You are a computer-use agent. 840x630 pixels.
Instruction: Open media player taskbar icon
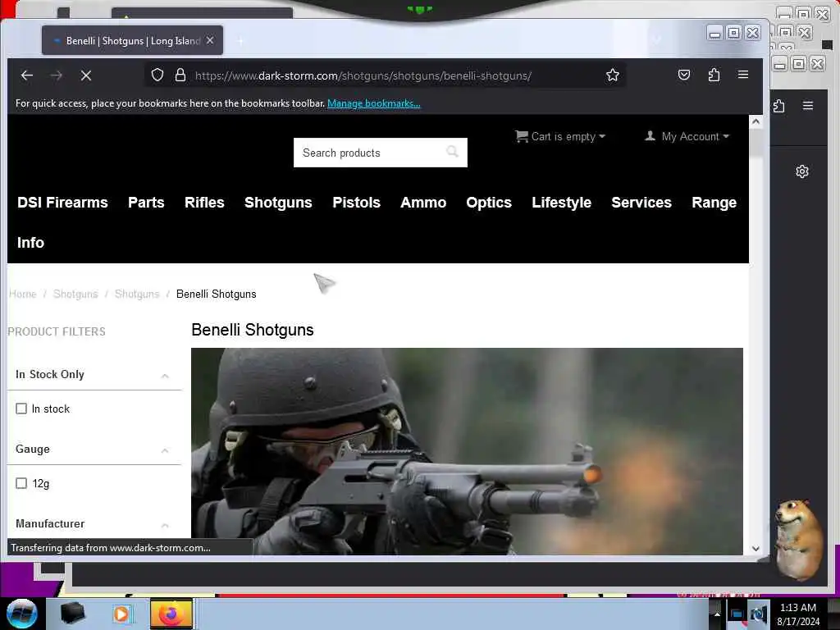coord(121,614)
